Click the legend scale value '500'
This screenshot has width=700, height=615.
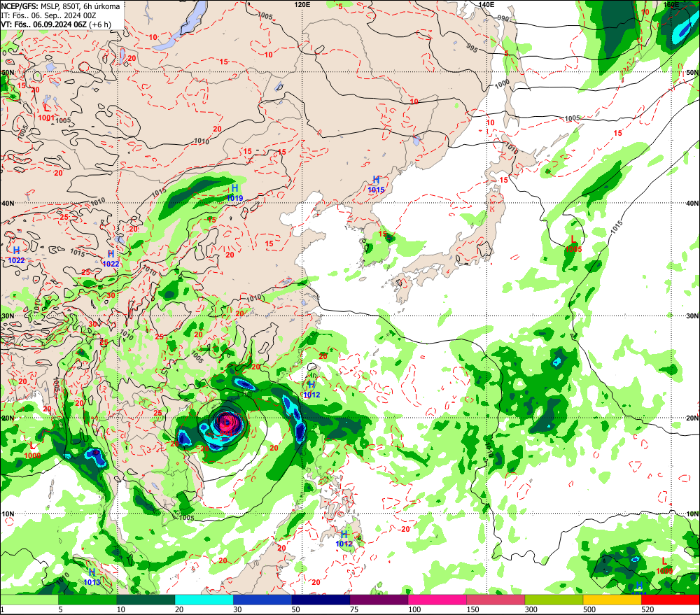point(589,609)
